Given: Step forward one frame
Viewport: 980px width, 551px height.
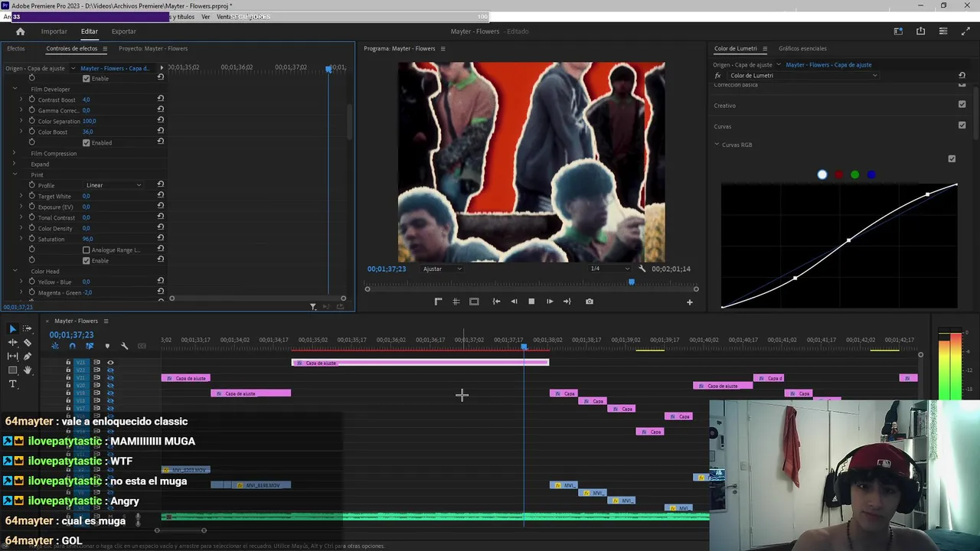Looking at the screenshot, I should 549,302.
